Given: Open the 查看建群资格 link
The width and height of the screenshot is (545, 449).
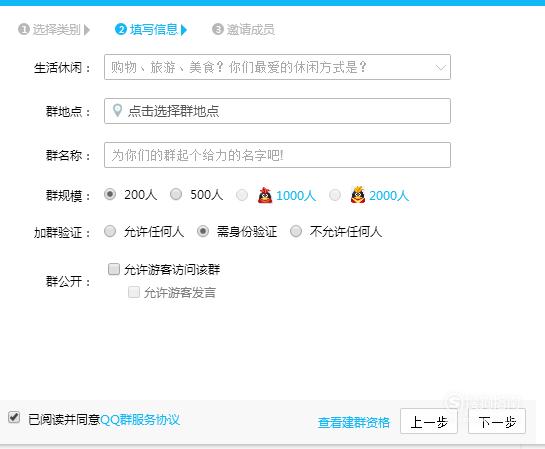Looking at the screenshot, I should [354, 423].
